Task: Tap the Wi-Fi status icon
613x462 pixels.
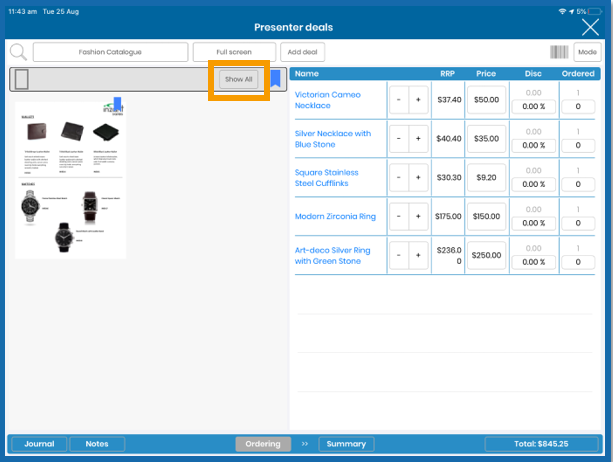Action: click(562, 12)
